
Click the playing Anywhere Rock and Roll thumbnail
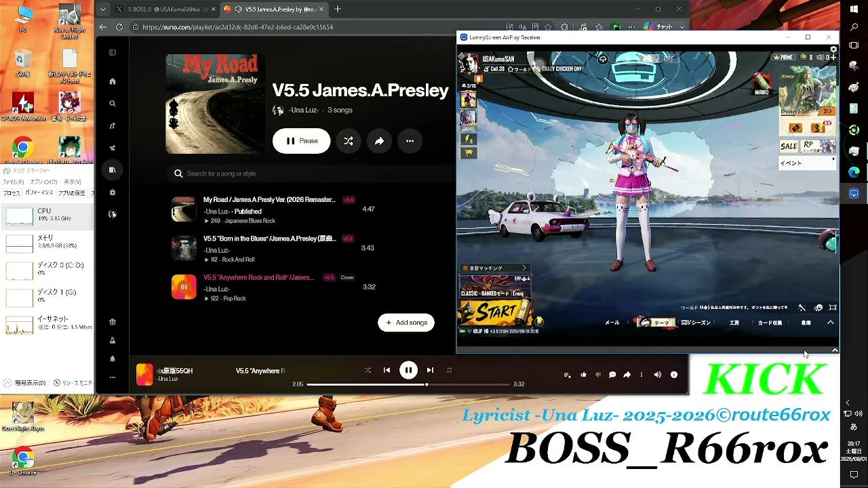tap(184, 287)
